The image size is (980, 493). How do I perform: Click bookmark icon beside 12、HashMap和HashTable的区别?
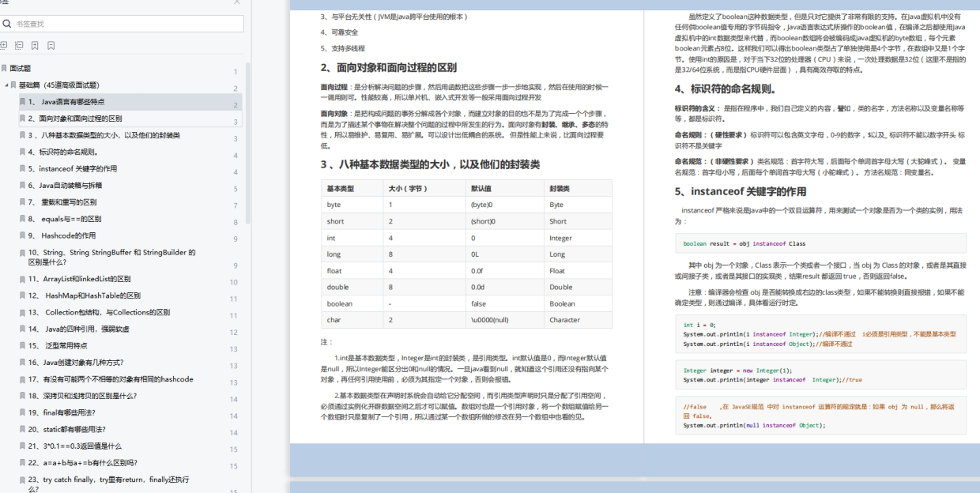click(23, 295)
